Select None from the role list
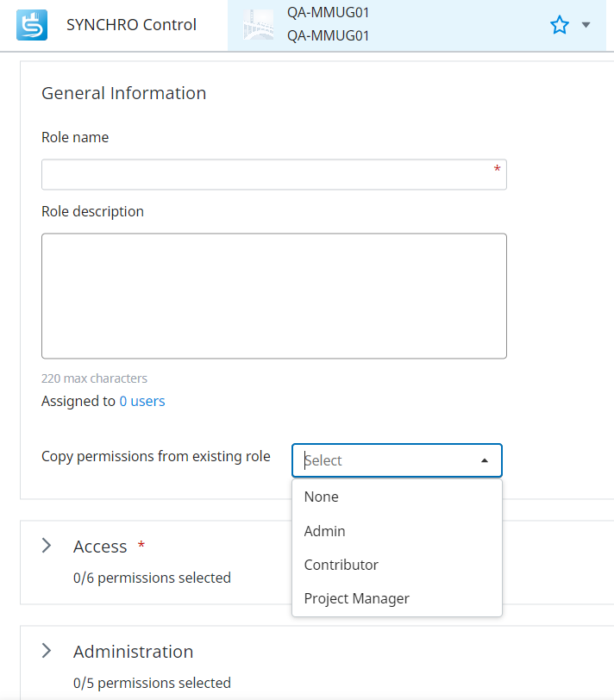Screen dimensions: 614x700 click(322, 497)
